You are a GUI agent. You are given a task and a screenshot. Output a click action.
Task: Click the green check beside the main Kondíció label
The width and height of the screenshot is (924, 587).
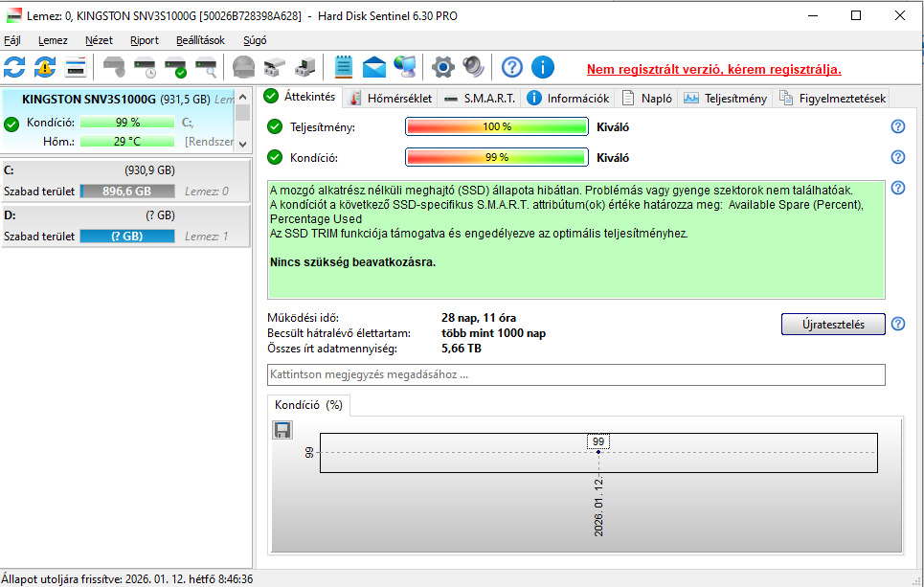(x=275, y=157)
